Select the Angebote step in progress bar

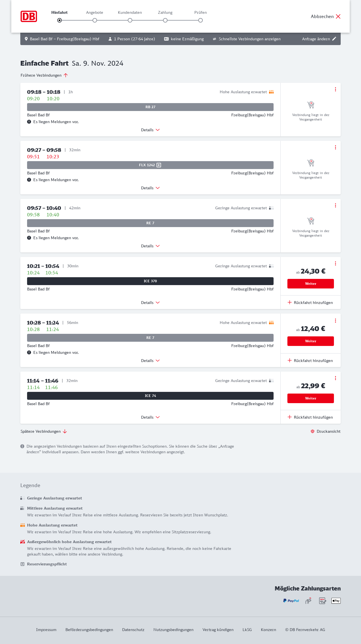click(x=95, y=20)
